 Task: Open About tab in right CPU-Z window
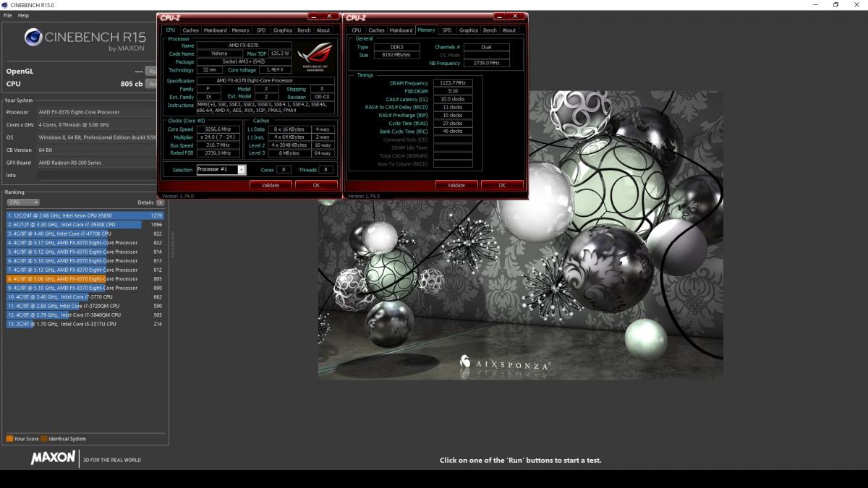pos(509,30)
